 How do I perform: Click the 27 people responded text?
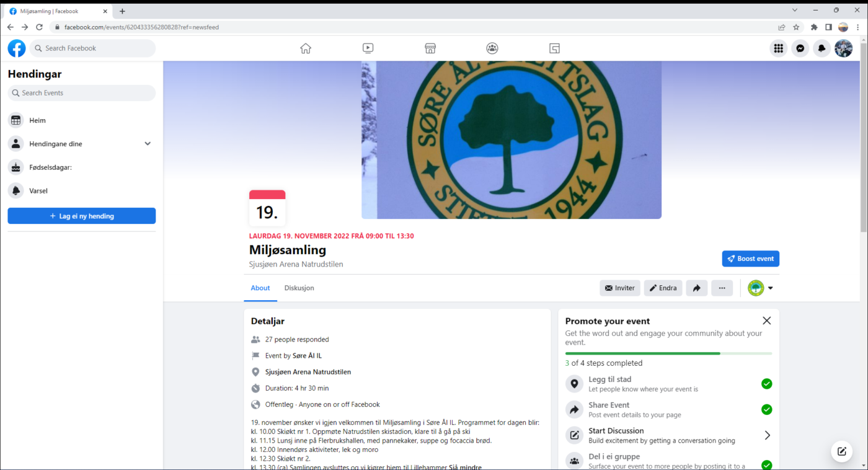click(x=297, y=340)
